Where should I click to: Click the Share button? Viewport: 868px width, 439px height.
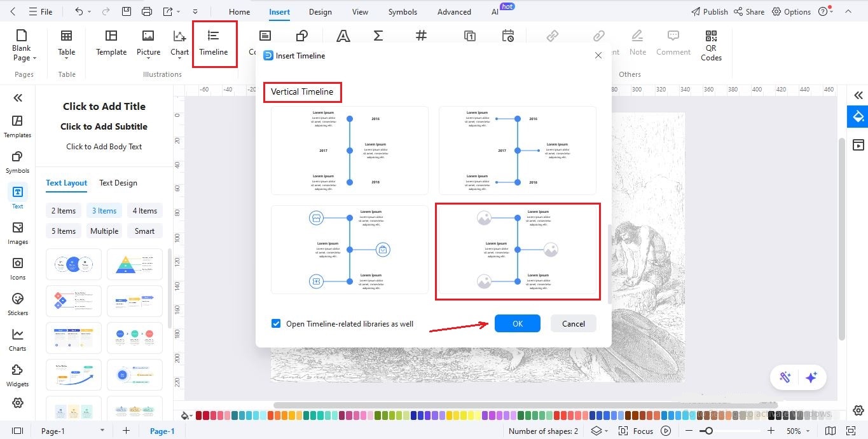click(x=749, y=11)
